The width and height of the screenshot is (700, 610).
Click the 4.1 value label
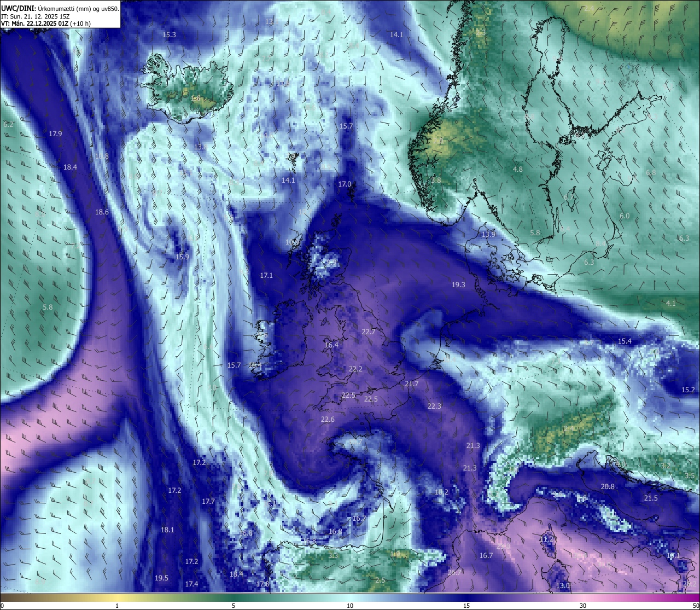pos(671,304)
